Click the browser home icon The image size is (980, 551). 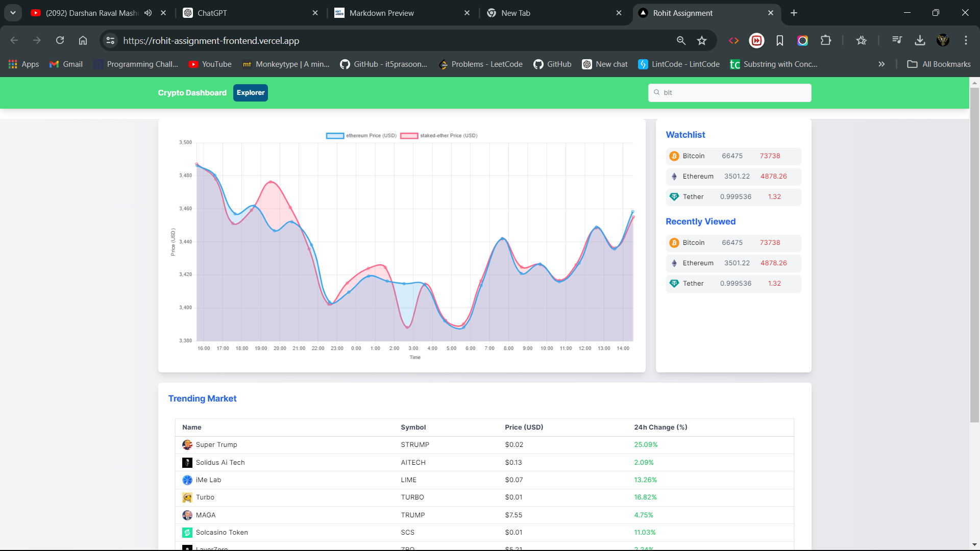point(83,40)
